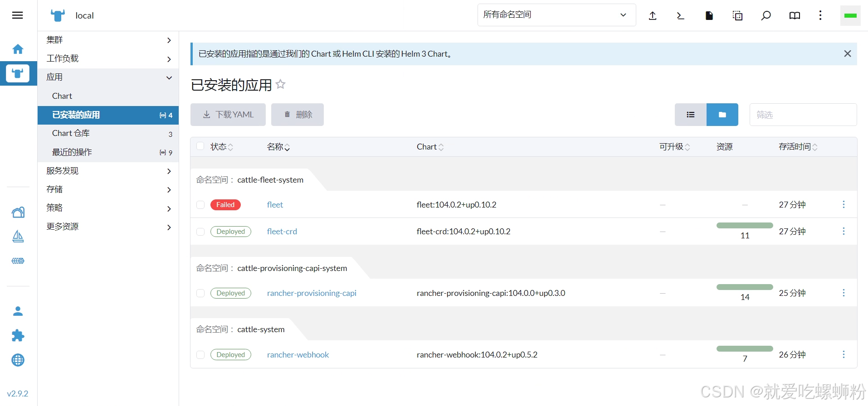Open the hamburger navigation menu

18,15
